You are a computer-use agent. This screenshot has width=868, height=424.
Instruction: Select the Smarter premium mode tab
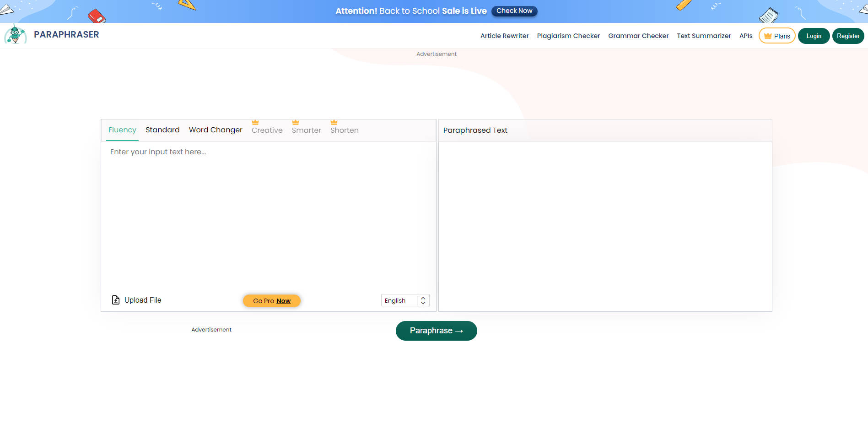coord(307,130)
